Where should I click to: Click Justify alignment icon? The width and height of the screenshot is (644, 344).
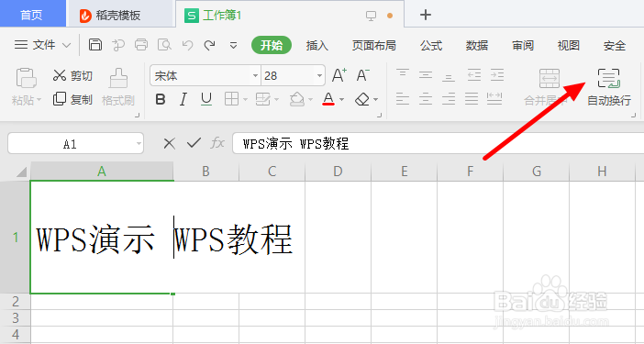click(x=472, y=98)
